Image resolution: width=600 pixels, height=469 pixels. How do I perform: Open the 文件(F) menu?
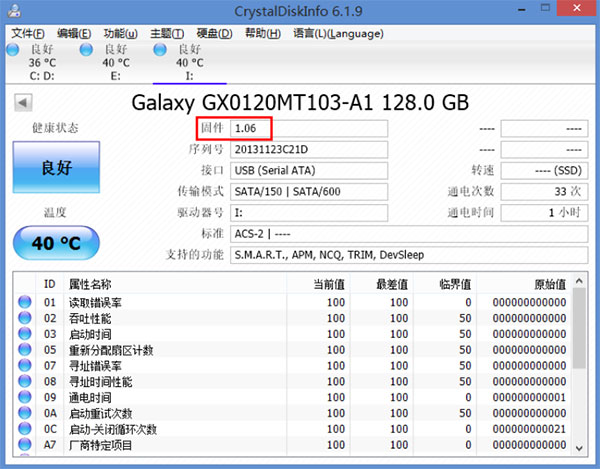[28, 34]
